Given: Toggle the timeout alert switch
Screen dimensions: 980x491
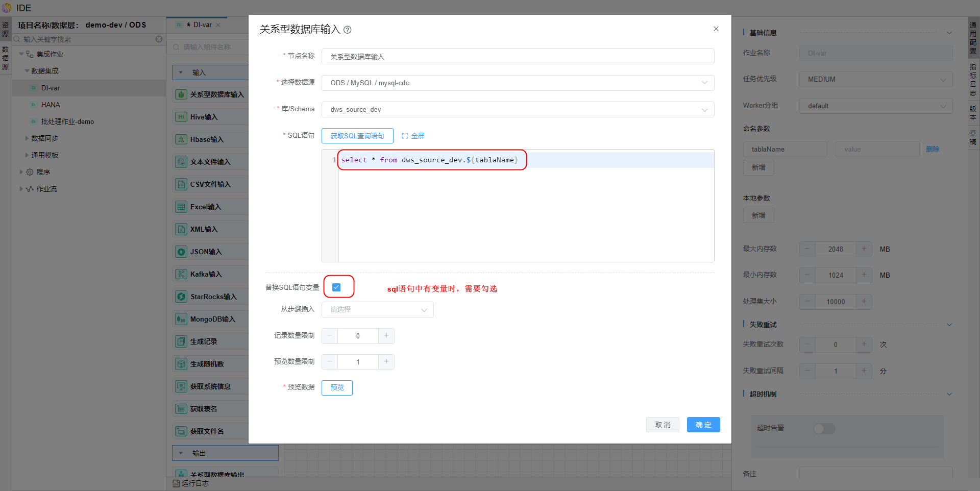Looking at the screenshot, I should 824,428.
